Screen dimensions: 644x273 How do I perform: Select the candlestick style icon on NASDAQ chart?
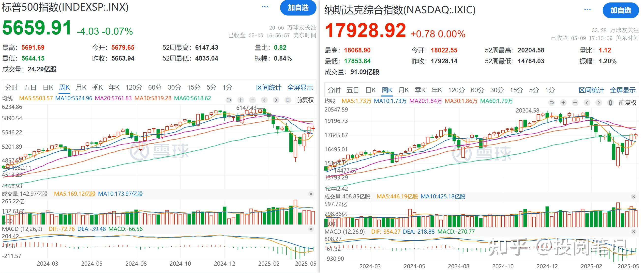click(611, 103)
